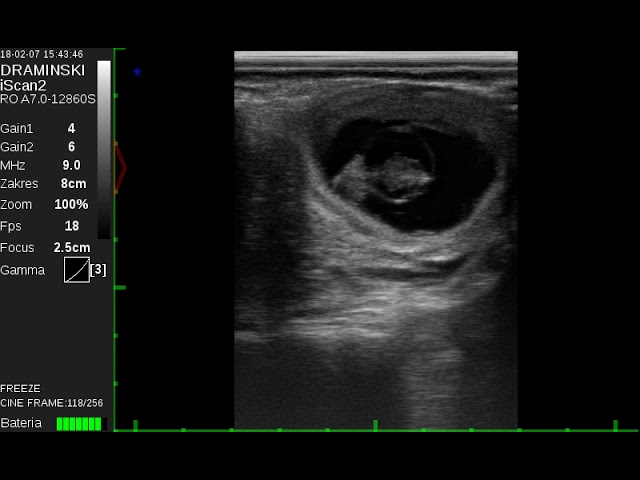Click the DRAMINSKI iScan2 device title
The width and height of the screenshot is (640, 480).
click(x=43, y=77)
